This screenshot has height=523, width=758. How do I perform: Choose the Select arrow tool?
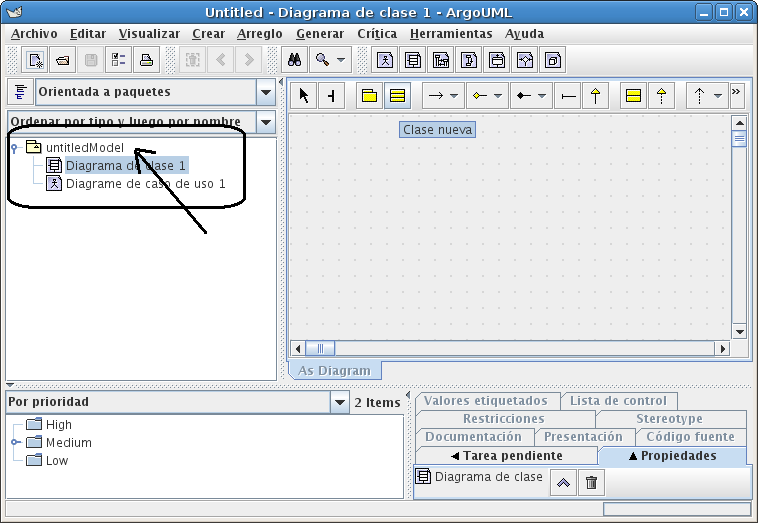[304, 96]
